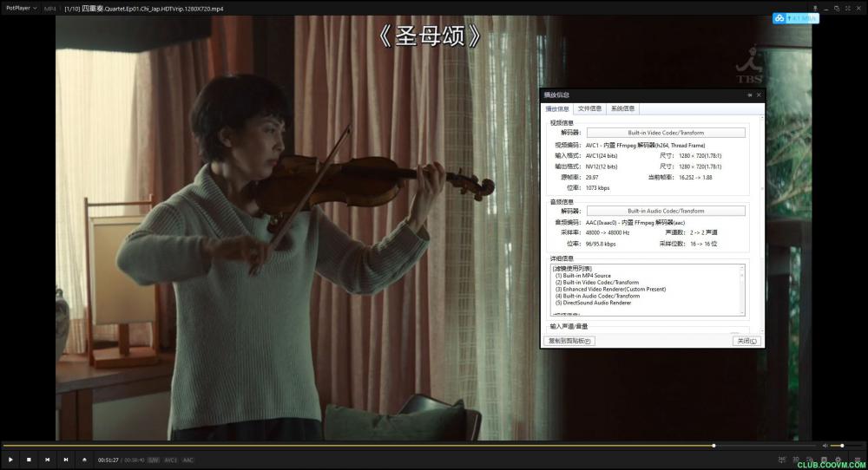Screen dimensions: 868x470
Task: Click the pin icon in the title bar
Action: click(815, 8)
